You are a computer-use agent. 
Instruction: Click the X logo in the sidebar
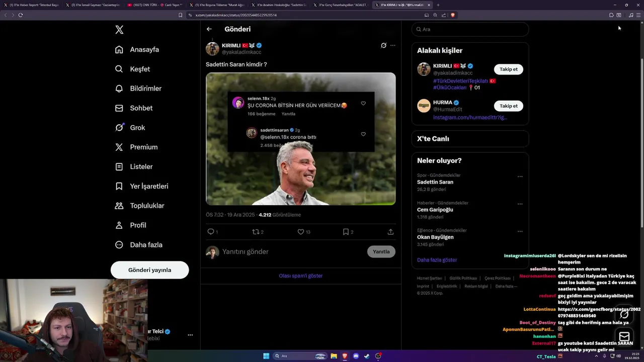[x=119, y=30]
